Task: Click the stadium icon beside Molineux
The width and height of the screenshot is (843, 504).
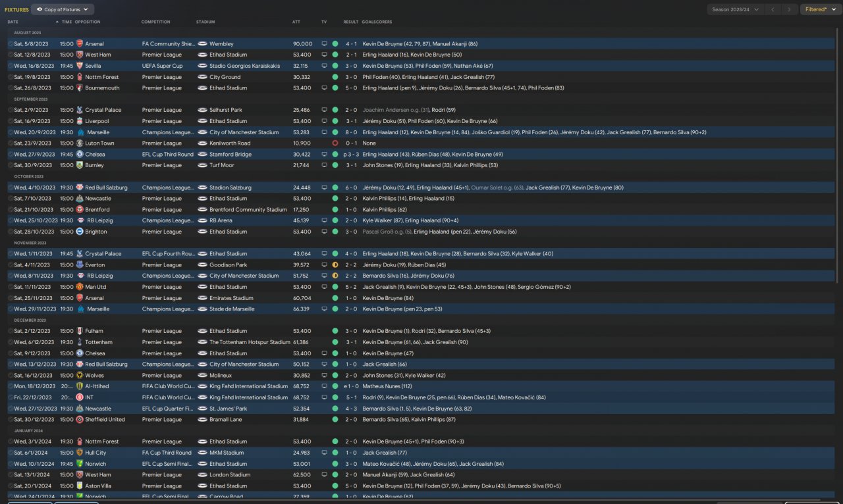Action: click(202, 375)
